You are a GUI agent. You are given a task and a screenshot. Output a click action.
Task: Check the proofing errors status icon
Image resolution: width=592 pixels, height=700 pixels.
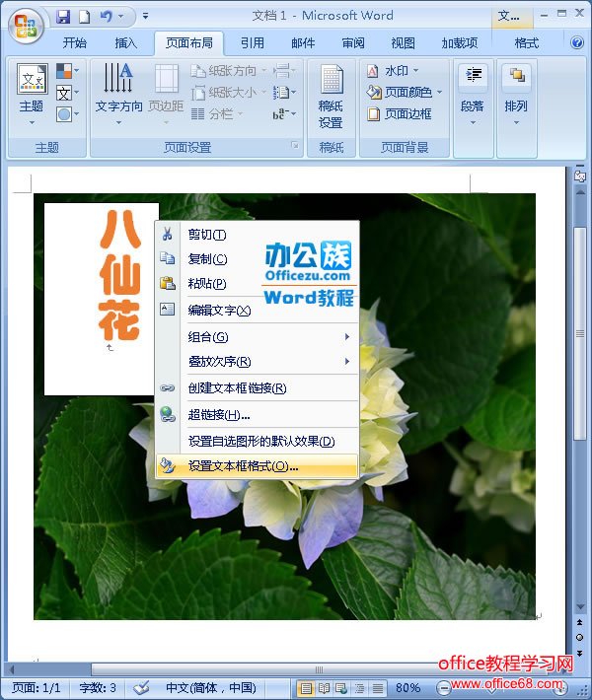[142, 687]
